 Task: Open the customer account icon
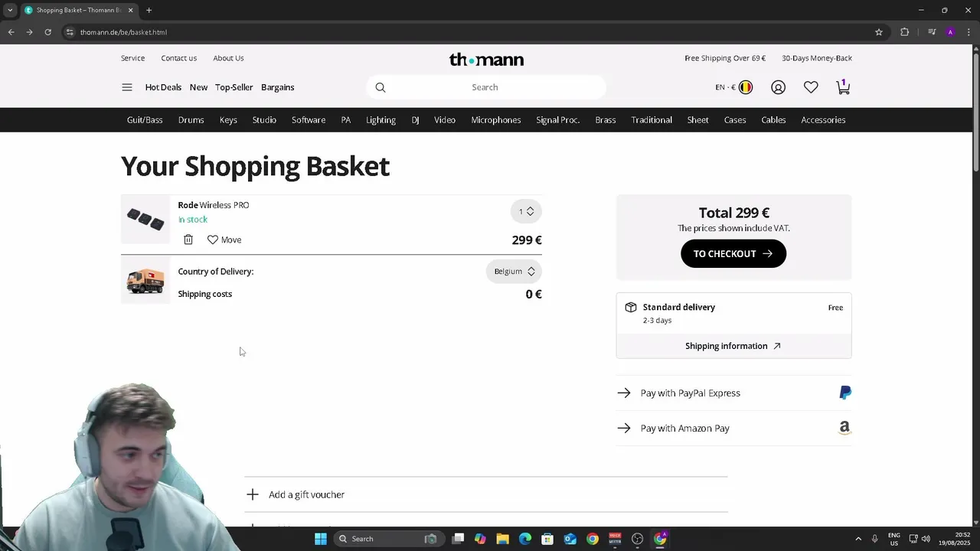pyautogui.click(x=778, y=87)
